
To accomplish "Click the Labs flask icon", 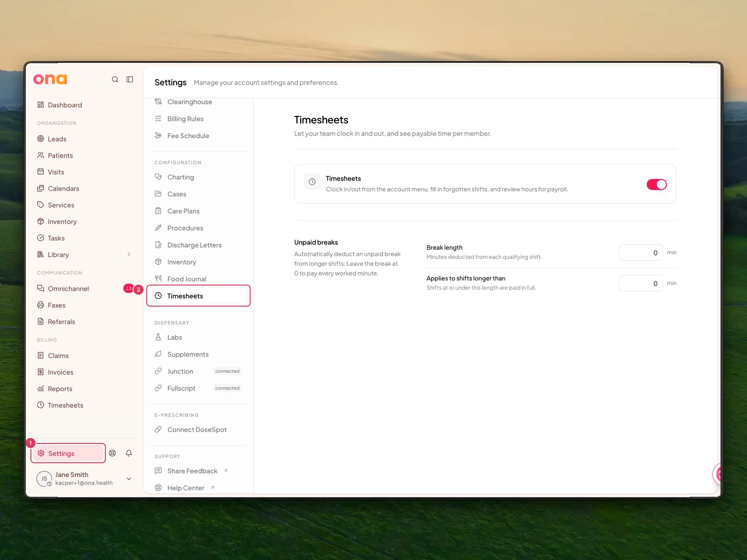I will [158, 337].
